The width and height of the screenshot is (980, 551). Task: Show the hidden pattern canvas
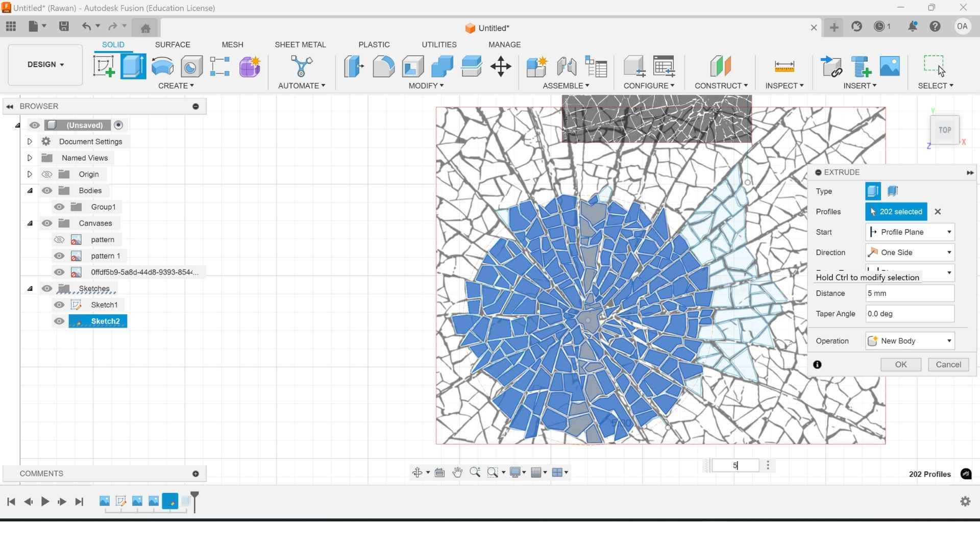(x=59, y=240)
